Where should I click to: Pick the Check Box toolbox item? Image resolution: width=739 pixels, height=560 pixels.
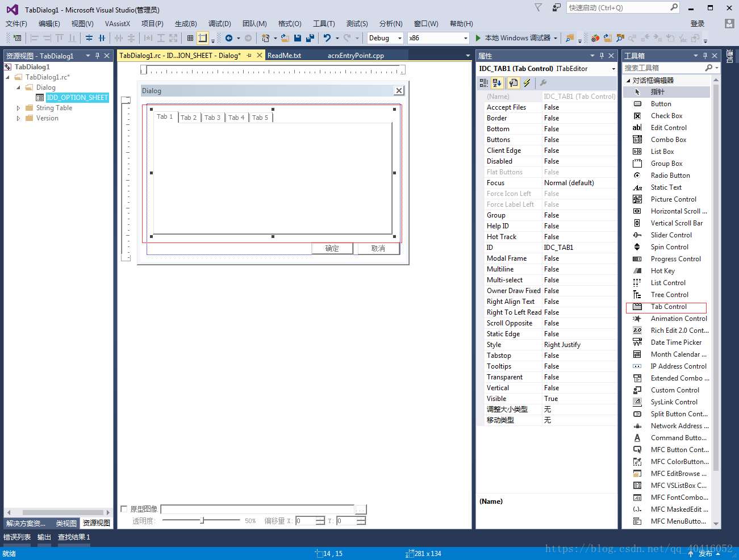click(x=666, y=116)
